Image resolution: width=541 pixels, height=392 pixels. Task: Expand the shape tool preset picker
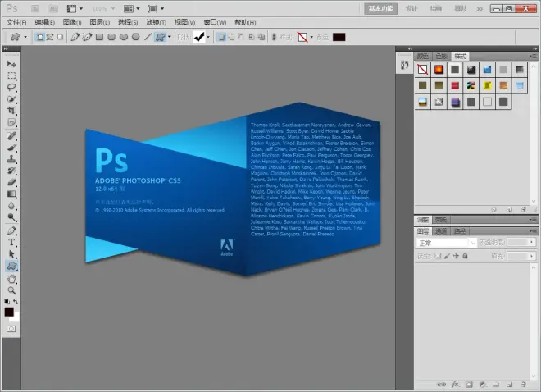25,37
